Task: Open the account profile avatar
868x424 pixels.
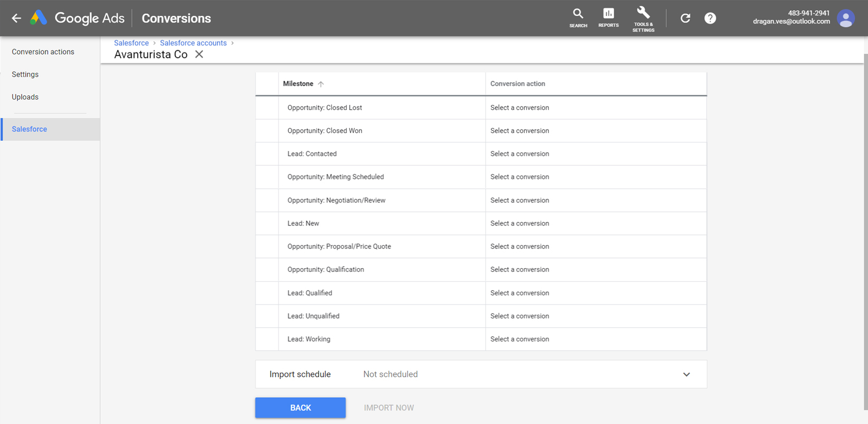Action: point(846,18)
